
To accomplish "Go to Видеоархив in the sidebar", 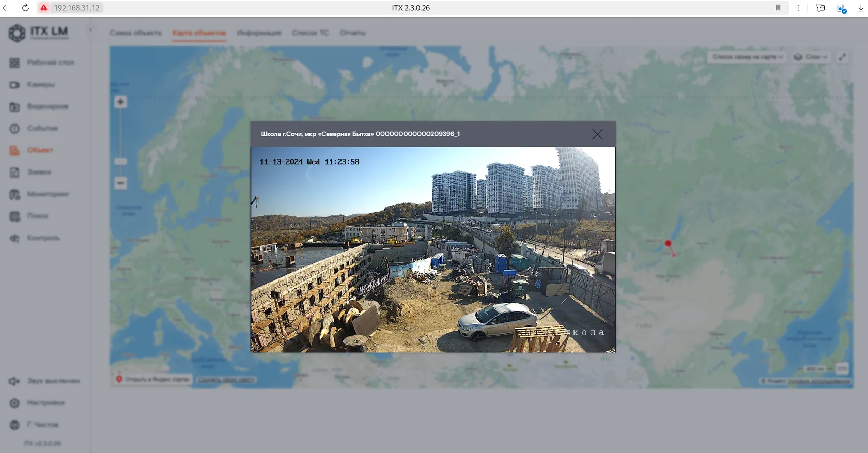I will click(48, 106).
